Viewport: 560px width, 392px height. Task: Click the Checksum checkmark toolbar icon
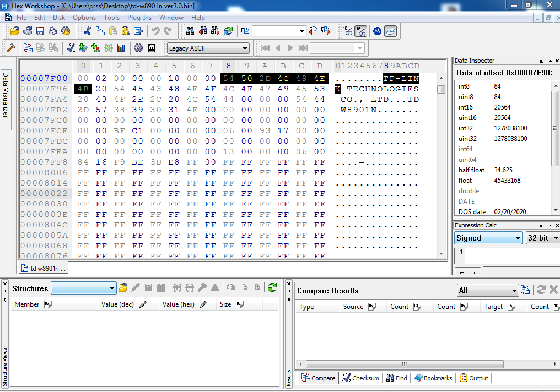71,48
